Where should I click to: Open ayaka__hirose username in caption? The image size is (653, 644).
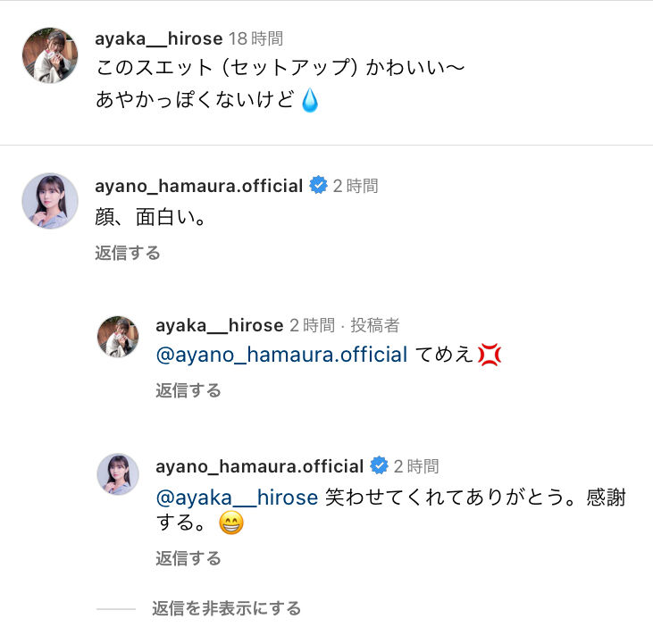pos(158,38)
